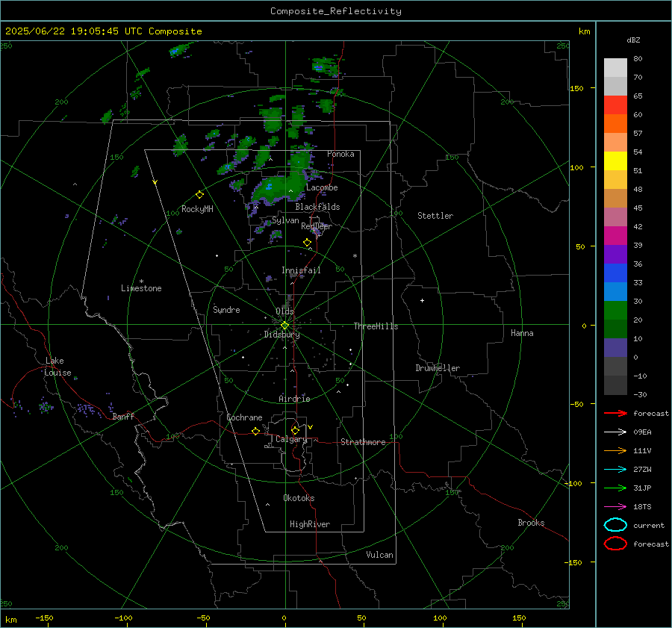Click the Innisfail town label
Screen dimensions: 672x628
pos(301,270)
